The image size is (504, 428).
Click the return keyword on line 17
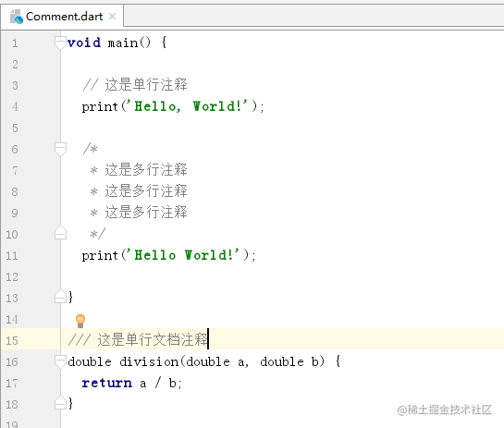click(106, 383)
